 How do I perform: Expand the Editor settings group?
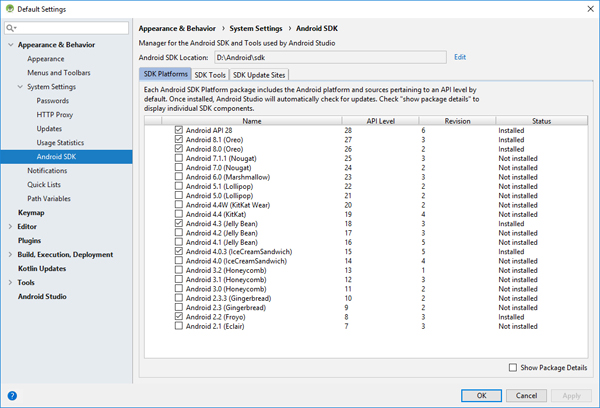(x=11, y=227)
